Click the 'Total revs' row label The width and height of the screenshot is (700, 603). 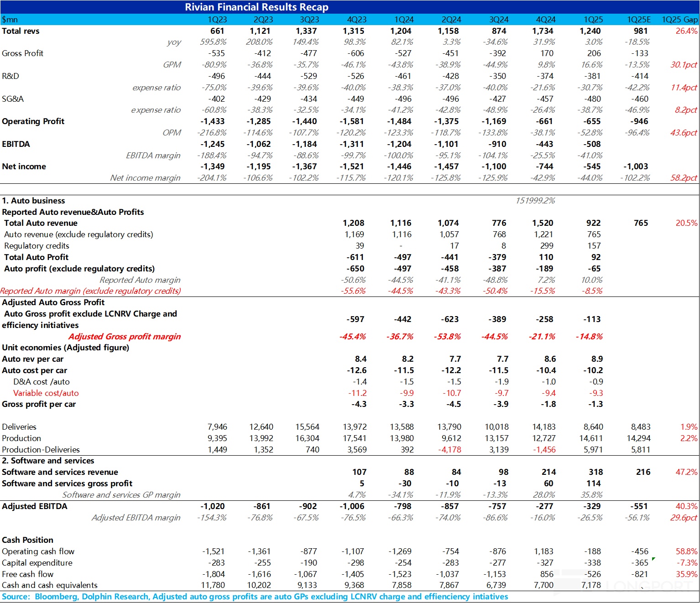21,31
